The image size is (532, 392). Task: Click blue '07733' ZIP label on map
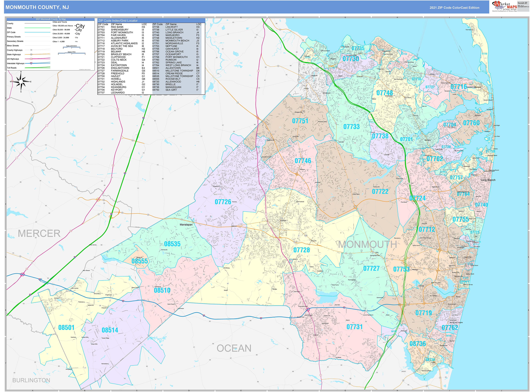pyautogui.click(x=351, y=127)
